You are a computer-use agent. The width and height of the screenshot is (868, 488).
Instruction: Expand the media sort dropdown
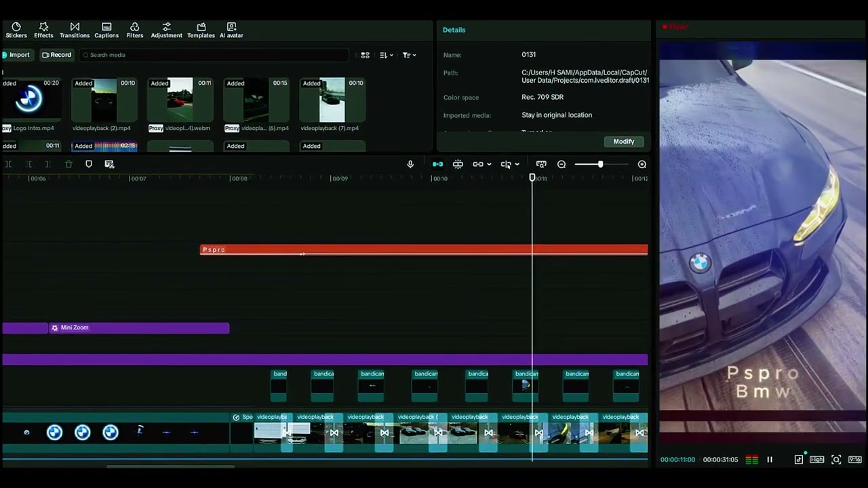[x=386, y=55]
